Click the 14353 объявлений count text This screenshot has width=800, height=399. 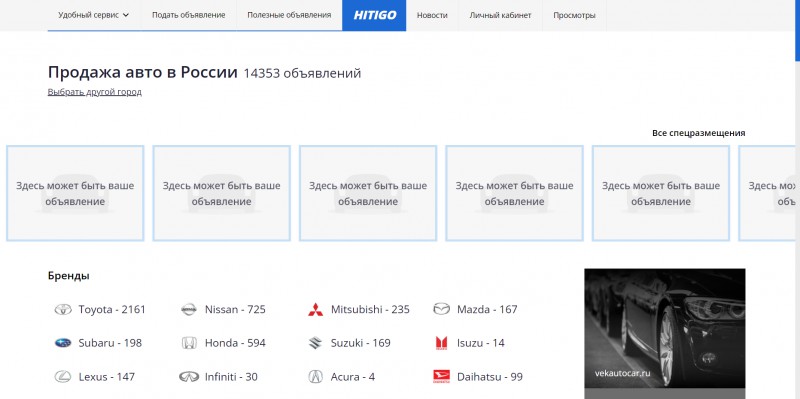[x=302, y=73]
